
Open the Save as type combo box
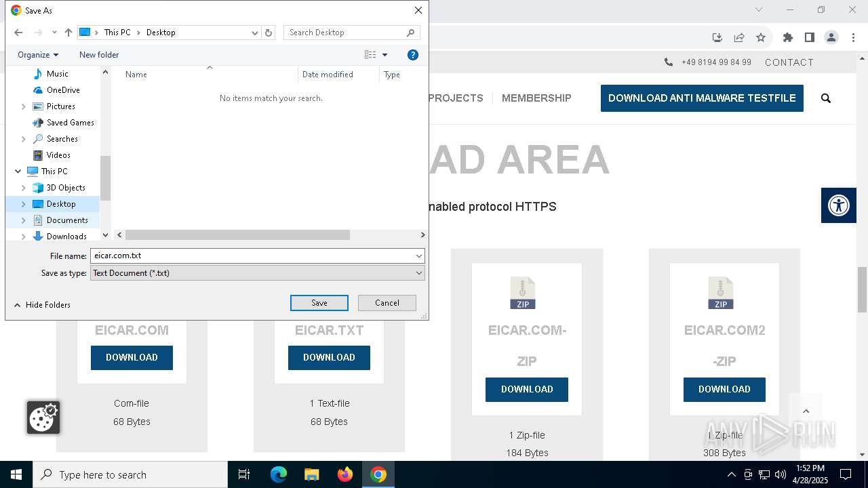point(258,273)
